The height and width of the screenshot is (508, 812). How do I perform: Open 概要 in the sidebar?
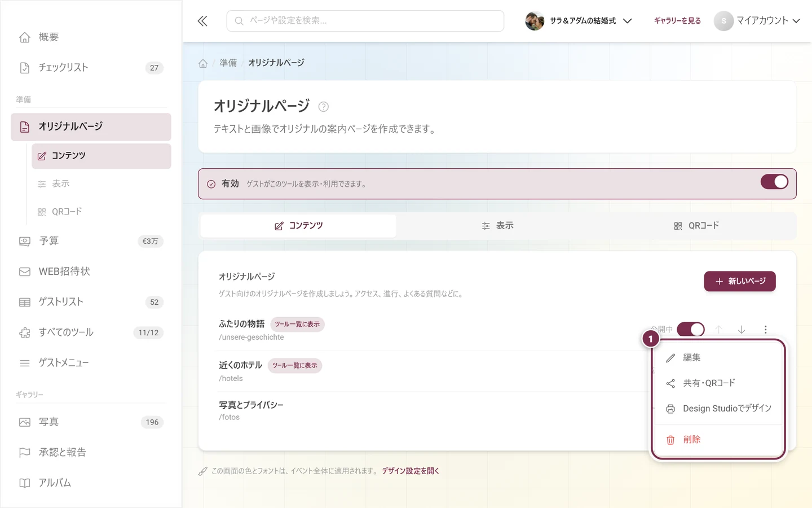coord(91,37)
